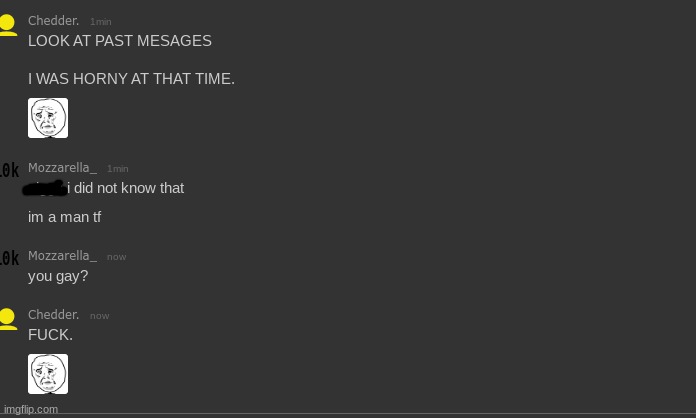This screenshot has height=418, width=696.
Task: Click Mozzarella_'s avatar beside the 'you gay?' message
Action: tap(9, 260)
